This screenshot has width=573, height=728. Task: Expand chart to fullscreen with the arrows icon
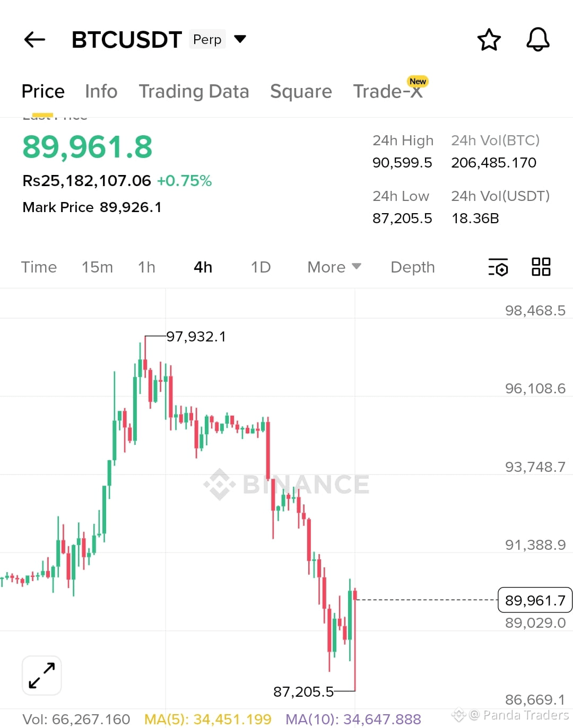(x=41, y=675)
